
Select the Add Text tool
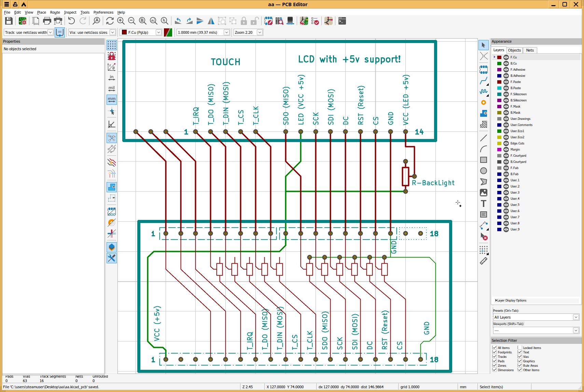pyautogui.click(x=484, y=204)
